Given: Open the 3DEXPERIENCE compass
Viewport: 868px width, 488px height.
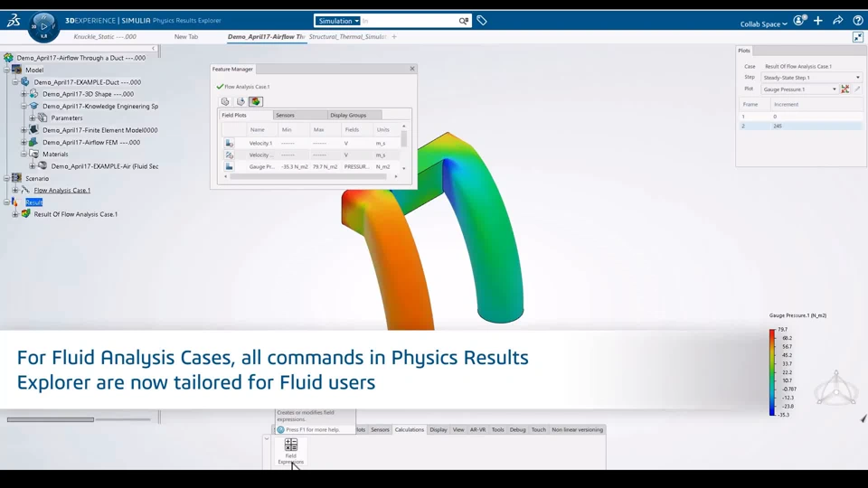Looking at the screenshot, I should pos(43,26).
